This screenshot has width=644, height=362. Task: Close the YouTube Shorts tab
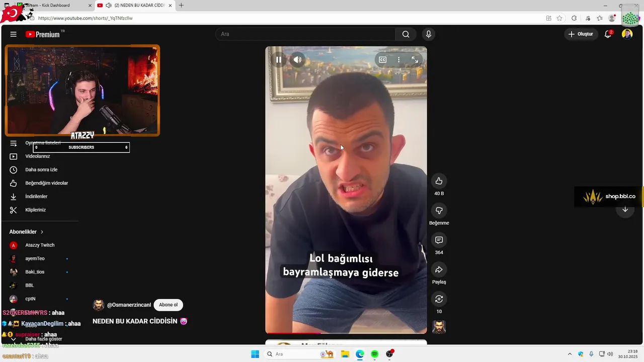[x=170, y=6]
